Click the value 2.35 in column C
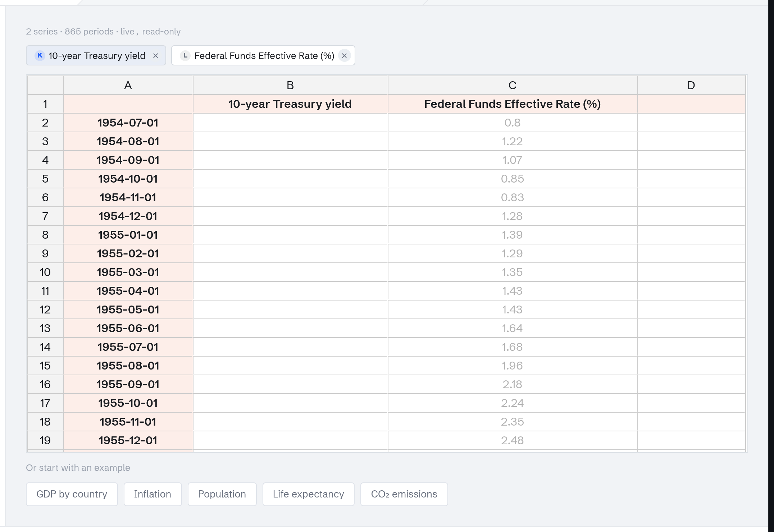This screenshot has height=532, width=774. pyautogui.click(x=513, y=422)
